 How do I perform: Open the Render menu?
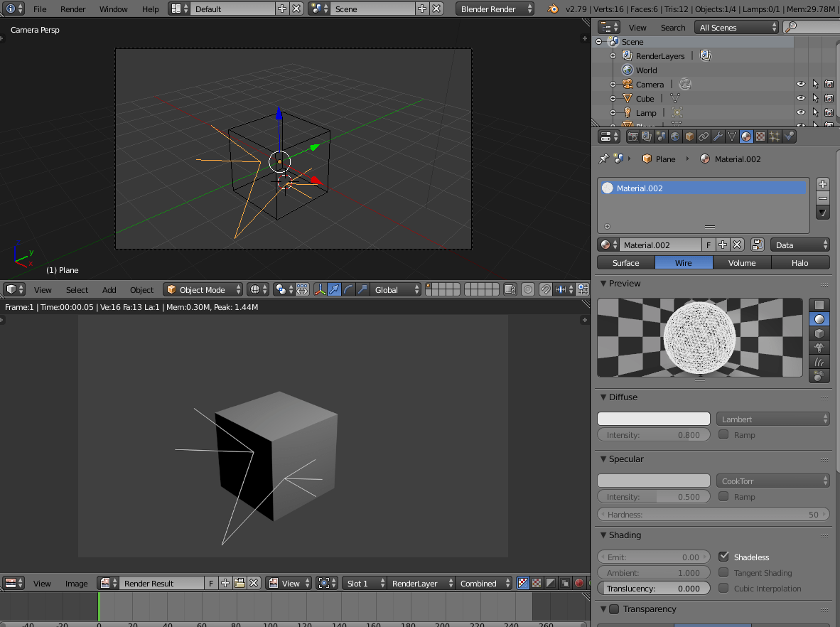click(x=72, y=9)
